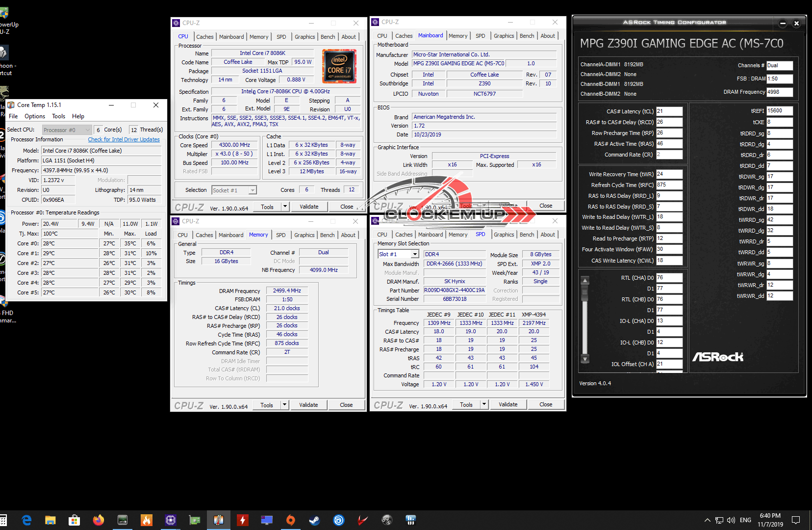The image size is (812, 530).
Task: Click the volume speaker icon in system tray
Action: pyautogui.click(x=731, y=520)
